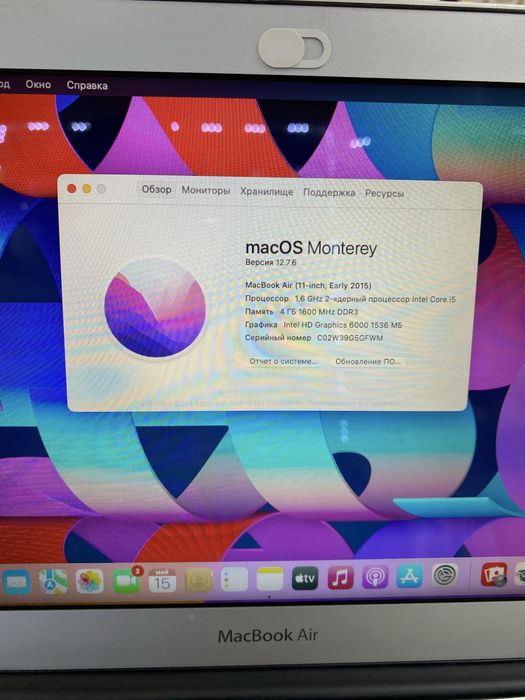Screen dimensions: 525x700
Task: Click MacBook Air (11-inch, Early 2015) text
Action: pos(308,285)
